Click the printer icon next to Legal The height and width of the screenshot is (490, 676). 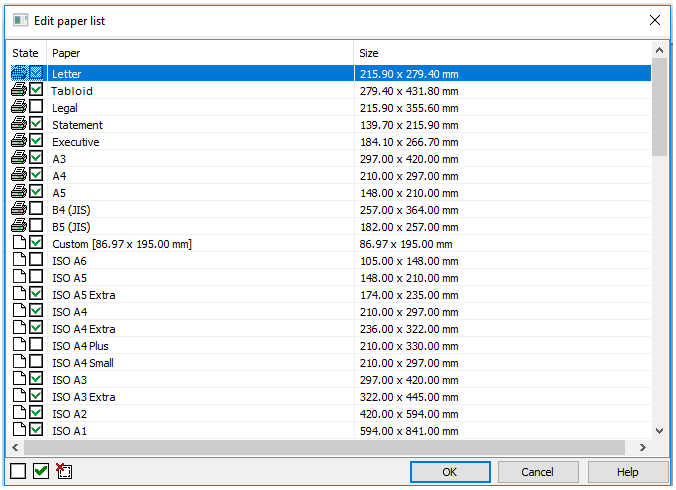click(19, 106)
